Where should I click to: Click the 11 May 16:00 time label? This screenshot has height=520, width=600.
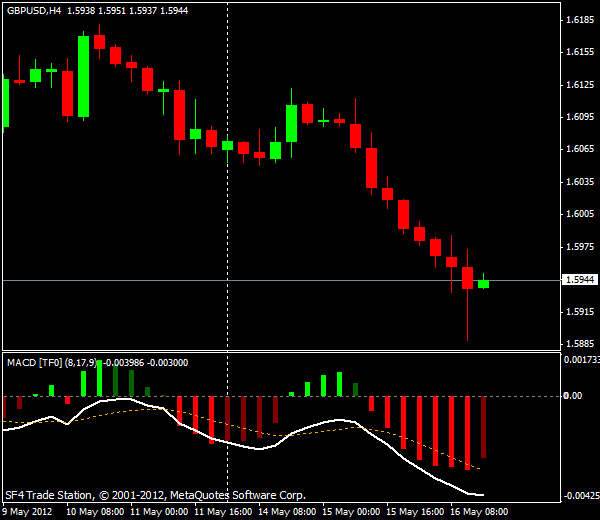pyautogui.click(x=223, y=512)
